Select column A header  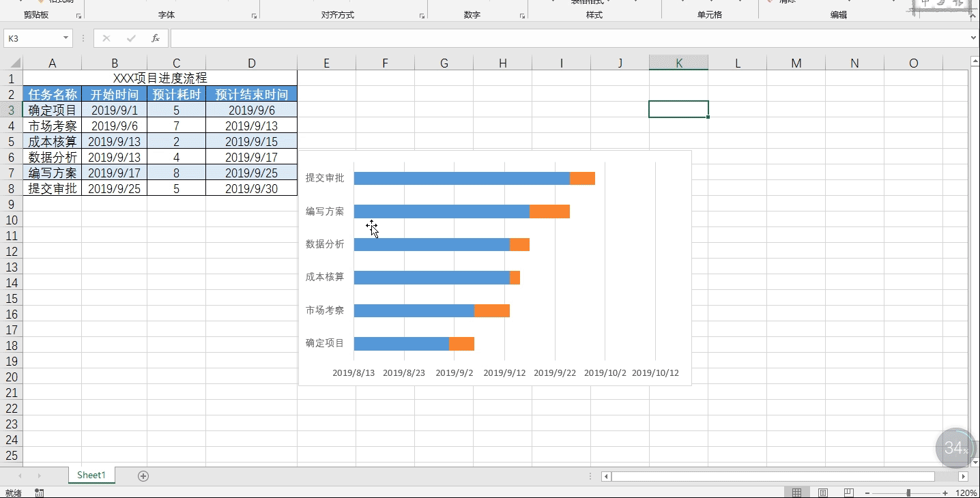[x=52, y=63]
